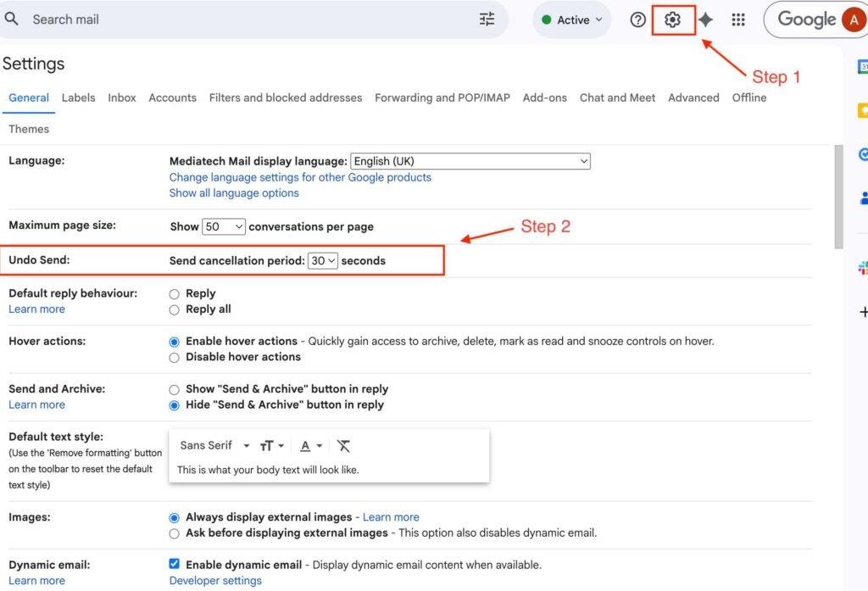Open the Forwarding and POP/IMAP tab

coord(442,98)
